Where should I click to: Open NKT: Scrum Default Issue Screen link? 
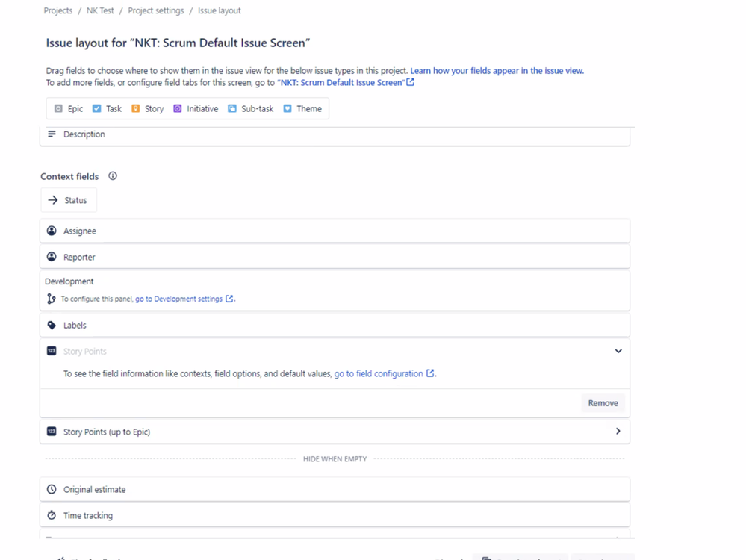341,82
